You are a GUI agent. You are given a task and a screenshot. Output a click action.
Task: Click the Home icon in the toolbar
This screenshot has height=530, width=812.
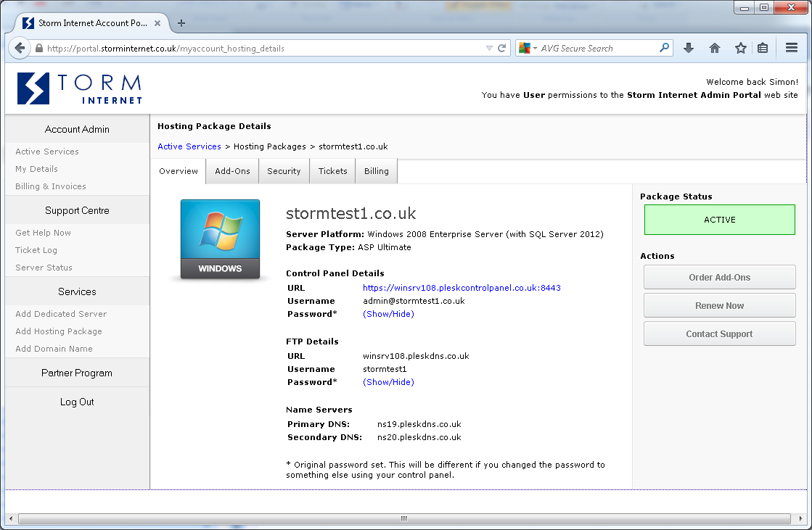(x=714, y=47)
